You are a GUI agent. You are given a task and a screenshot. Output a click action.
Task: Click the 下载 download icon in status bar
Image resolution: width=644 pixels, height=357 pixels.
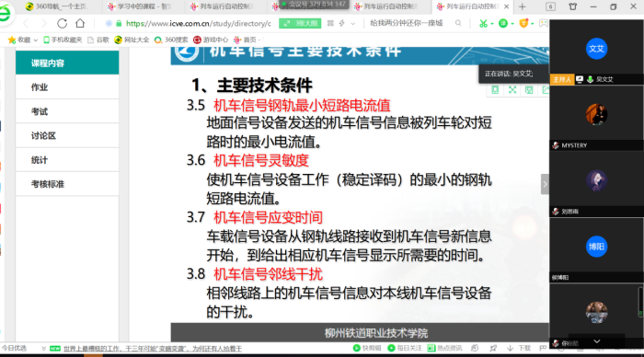click(x=510, y=348)
